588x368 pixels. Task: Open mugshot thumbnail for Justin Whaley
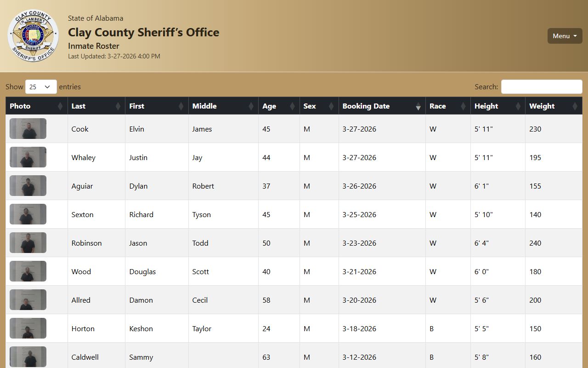28,157
